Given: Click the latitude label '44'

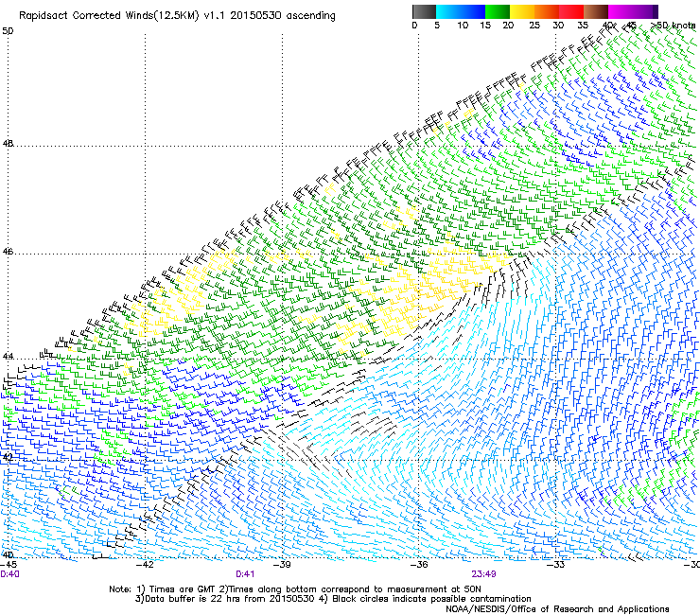Looking at the screenshot, I should (x=8, y=357).
